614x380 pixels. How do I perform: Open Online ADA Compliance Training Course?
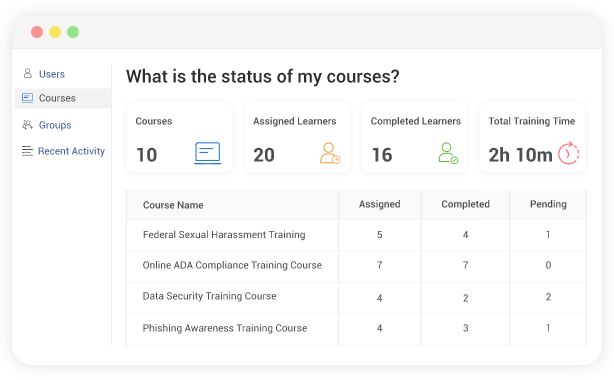[x=232, y=265]
